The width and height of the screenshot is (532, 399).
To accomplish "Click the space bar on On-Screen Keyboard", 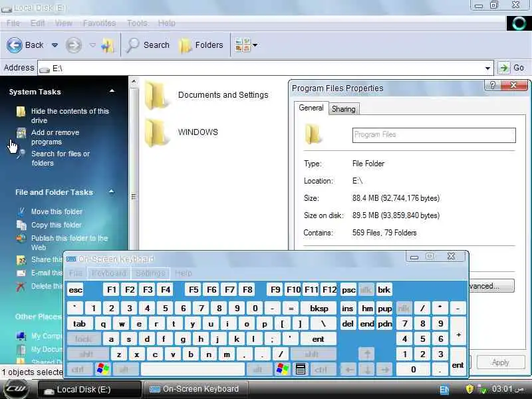I will 192,370.
